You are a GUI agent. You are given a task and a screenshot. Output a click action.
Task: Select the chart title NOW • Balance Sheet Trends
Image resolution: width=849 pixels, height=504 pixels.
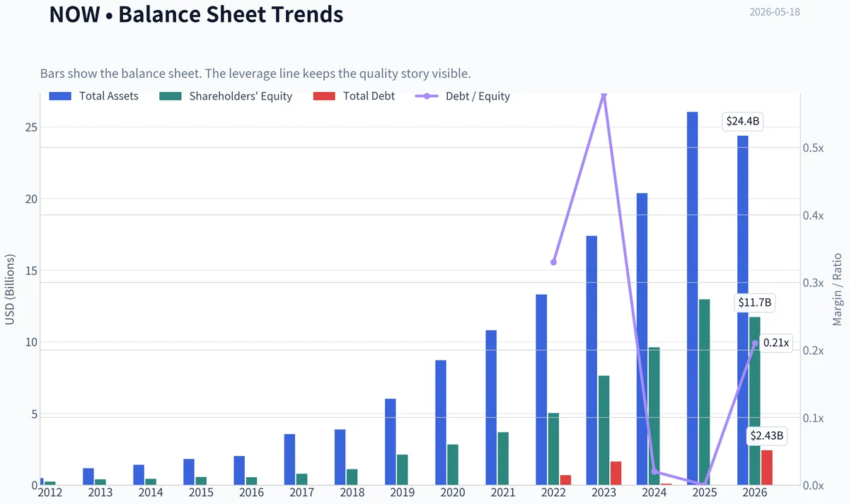coord(196,14)
